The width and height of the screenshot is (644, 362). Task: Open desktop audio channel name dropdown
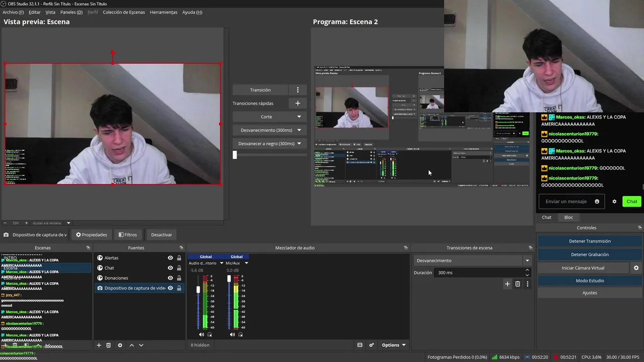(221, 263)
